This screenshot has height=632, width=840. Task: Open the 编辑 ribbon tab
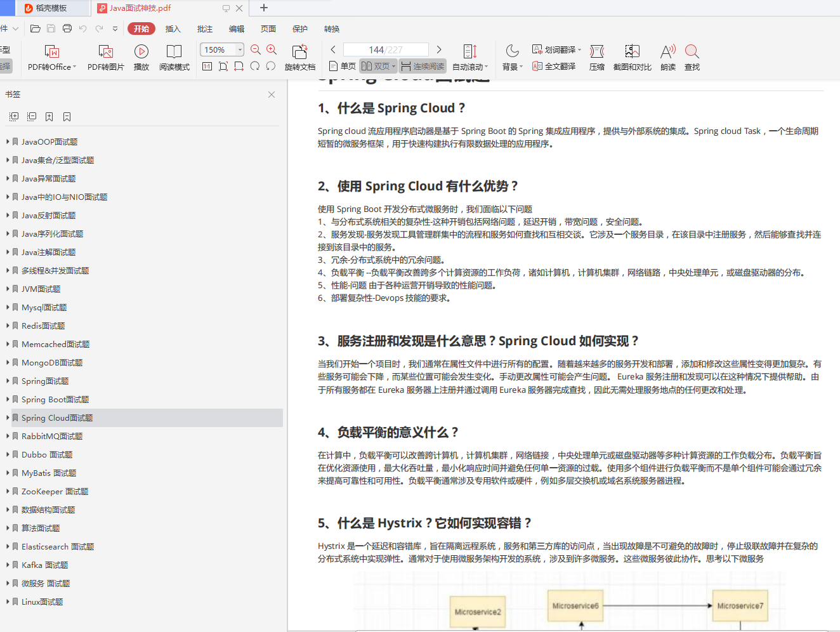pos(237,29)
